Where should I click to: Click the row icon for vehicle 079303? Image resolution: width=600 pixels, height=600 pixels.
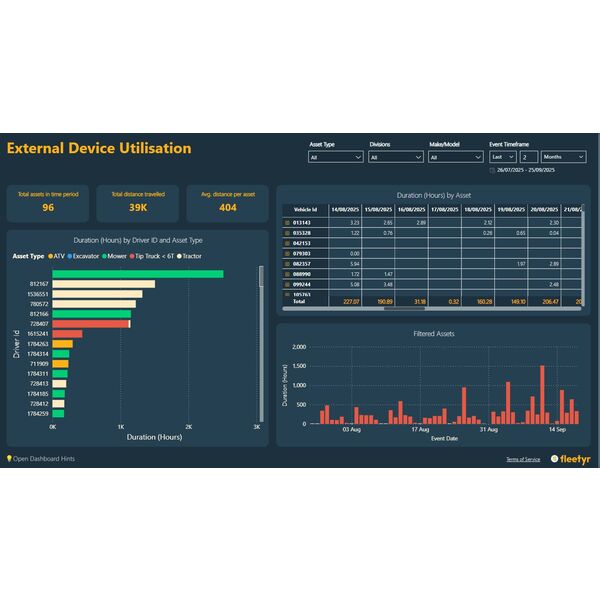[287, 253]
